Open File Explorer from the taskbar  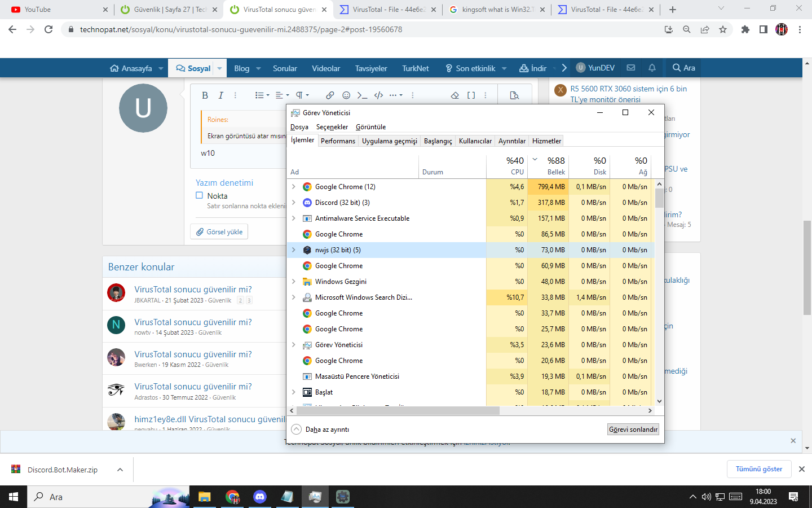[204, 497]
